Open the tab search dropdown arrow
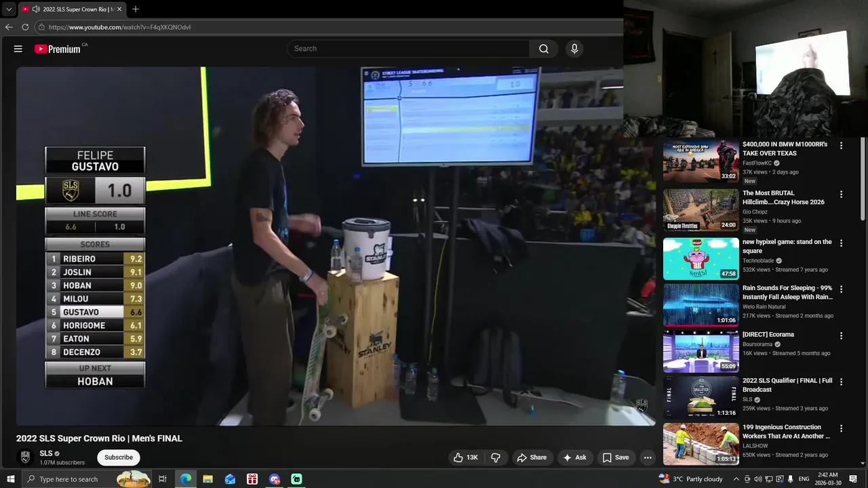 tap(9, 9)
